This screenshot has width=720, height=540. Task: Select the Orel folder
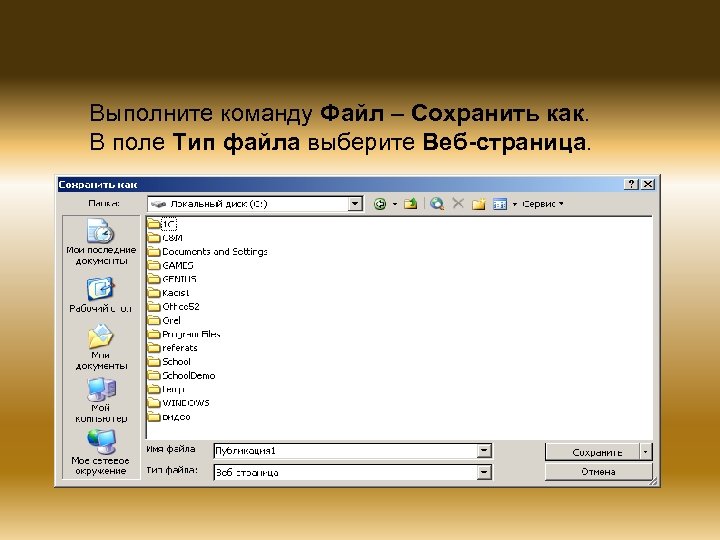(x=164, y=321)
